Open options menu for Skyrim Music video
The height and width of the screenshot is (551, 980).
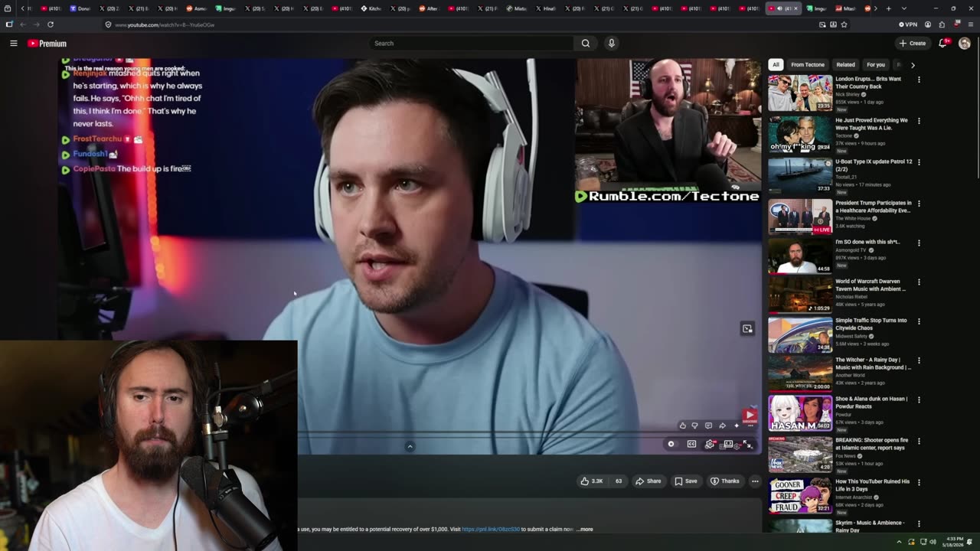point(919,523)
